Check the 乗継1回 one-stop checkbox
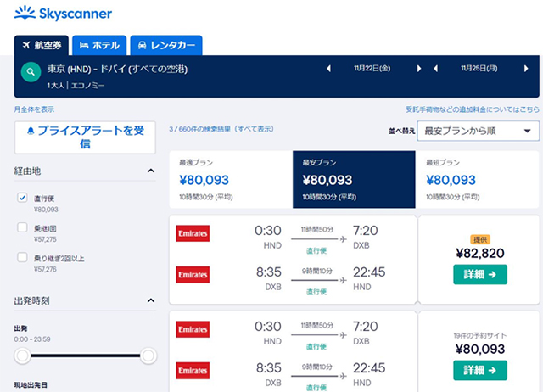Image resolution: width=543 pixels, height=392 pixels. (x=23, y=227)
